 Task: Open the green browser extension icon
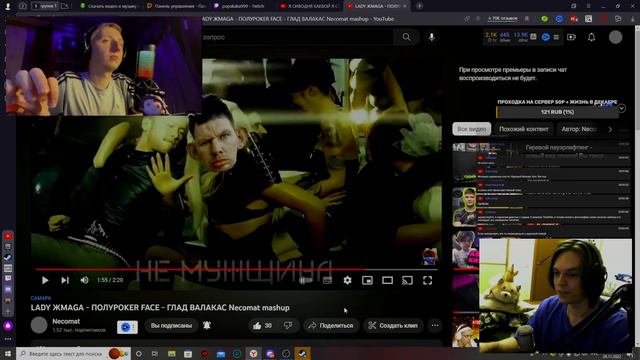coord(544,19)
